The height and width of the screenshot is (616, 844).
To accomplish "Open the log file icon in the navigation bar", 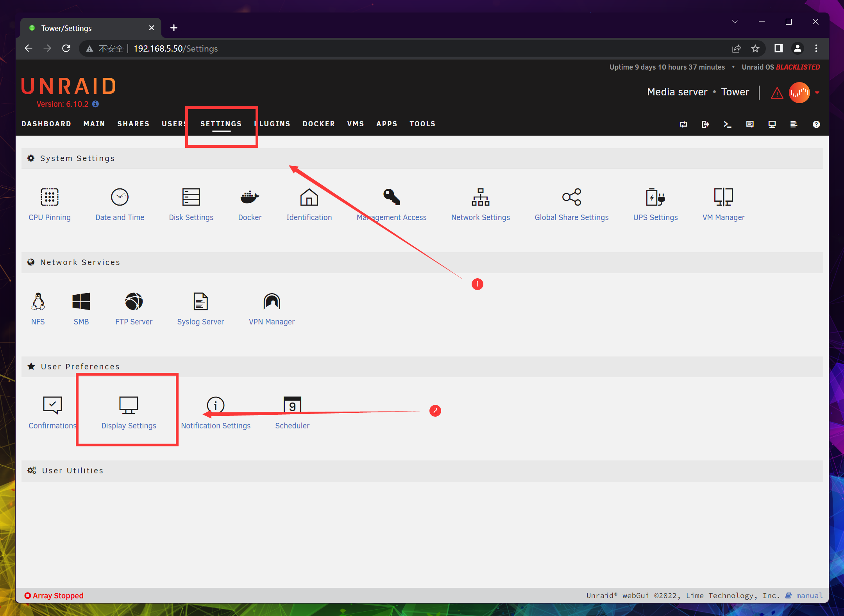I will 794,124.
